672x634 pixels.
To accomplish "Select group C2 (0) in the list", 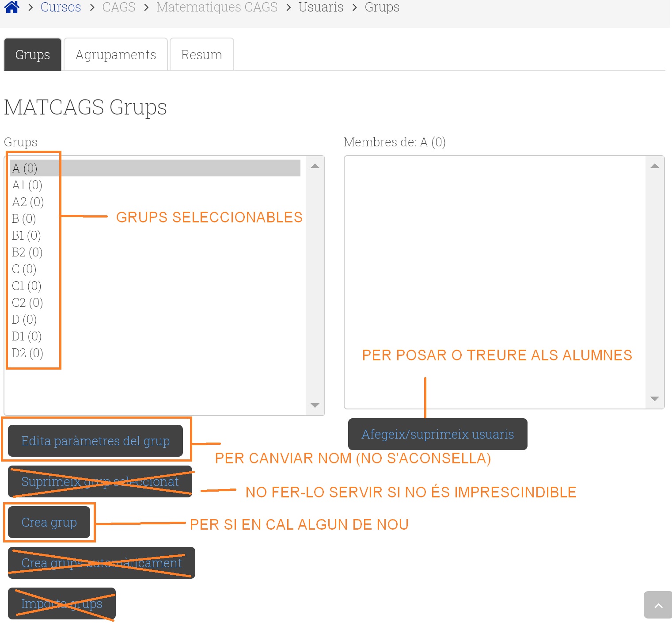I will 155,302.
